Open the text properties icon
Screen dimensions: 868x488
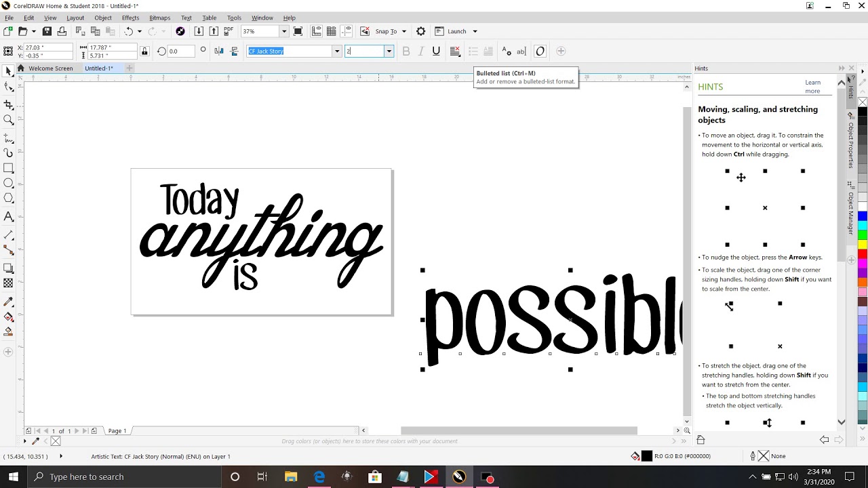click(506, 51)
